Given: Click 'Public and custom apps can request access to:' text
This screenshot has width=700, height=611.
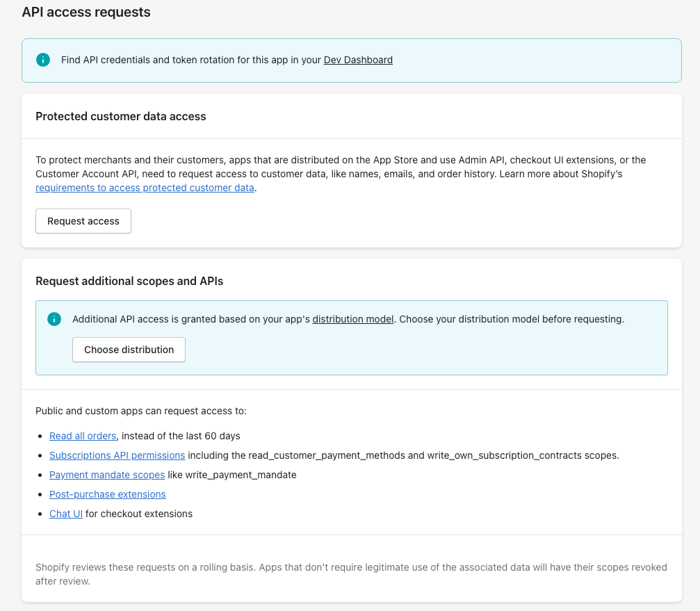Looking at the screenshot, I should [x=141, y=411].
